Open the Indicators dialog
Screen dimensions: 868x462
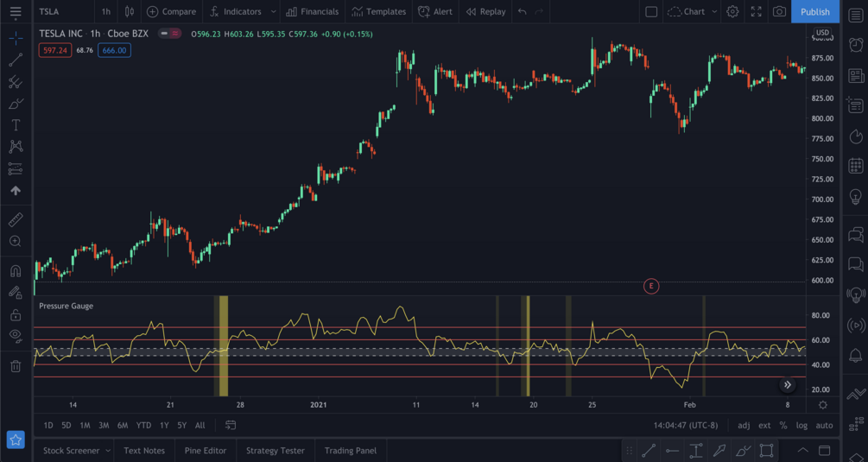click(x=235, y=11)
